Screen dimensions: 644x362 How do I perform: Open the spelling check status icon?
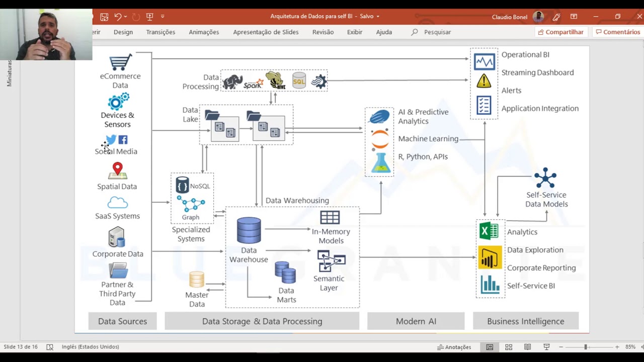[50, 347]
